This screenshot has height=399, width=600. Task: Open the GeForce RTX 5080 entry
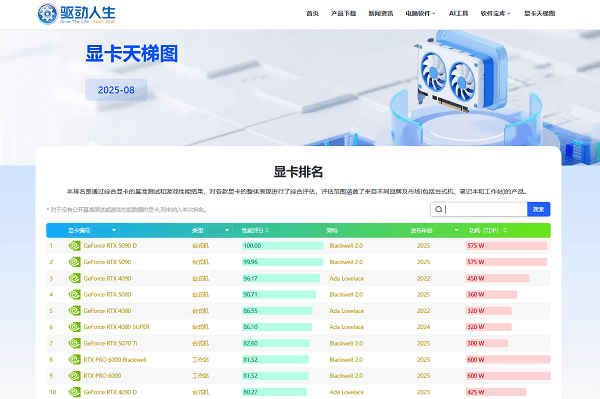pos(108,295)
